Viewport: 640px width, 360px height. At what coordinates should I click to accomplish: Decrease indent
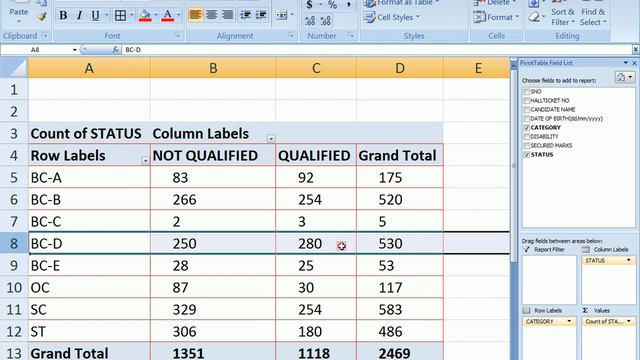click(x=245, y=16)
